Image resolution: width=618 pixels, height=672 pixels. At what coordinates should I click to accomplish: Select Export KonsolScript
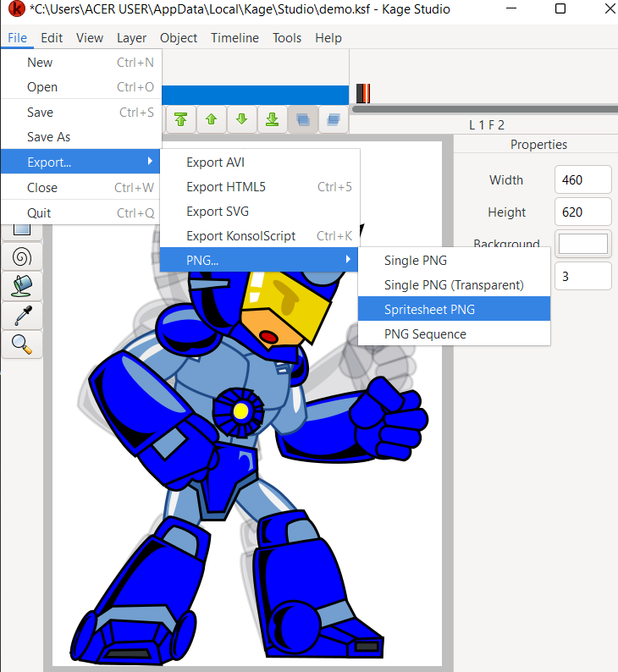259,236
